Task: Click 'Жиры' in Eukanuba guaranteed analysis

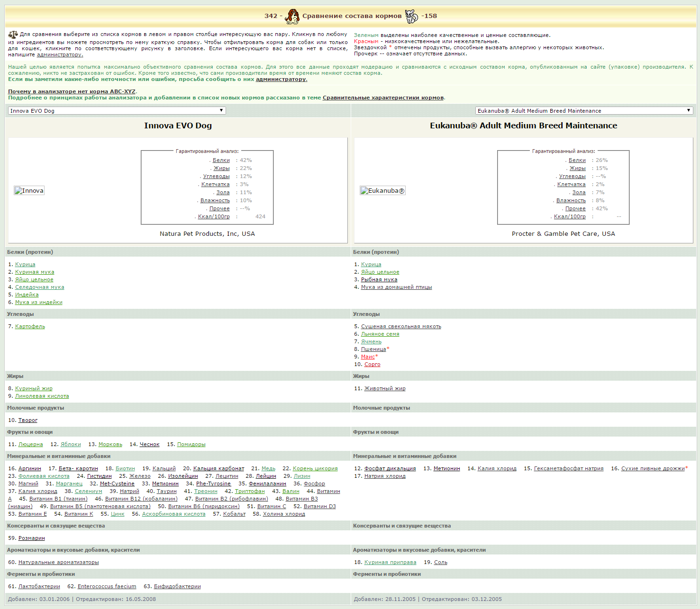Action: (577, 169)
